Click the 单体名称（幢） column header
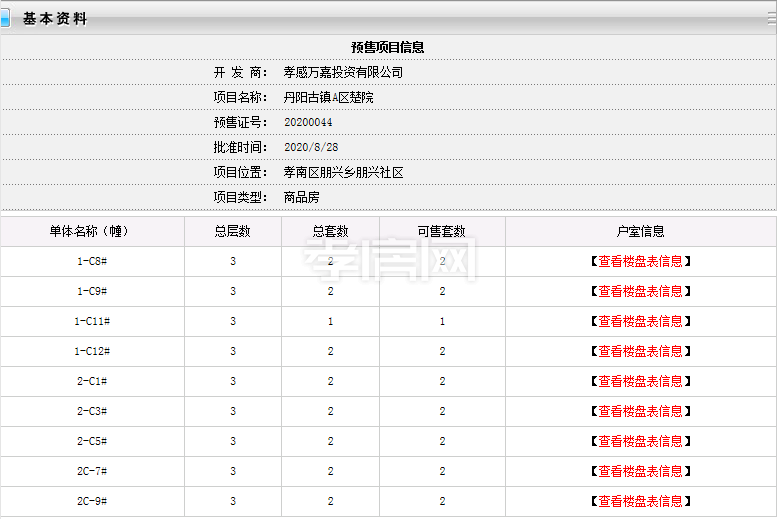This screenshot has width=779, height=519. 92,232
